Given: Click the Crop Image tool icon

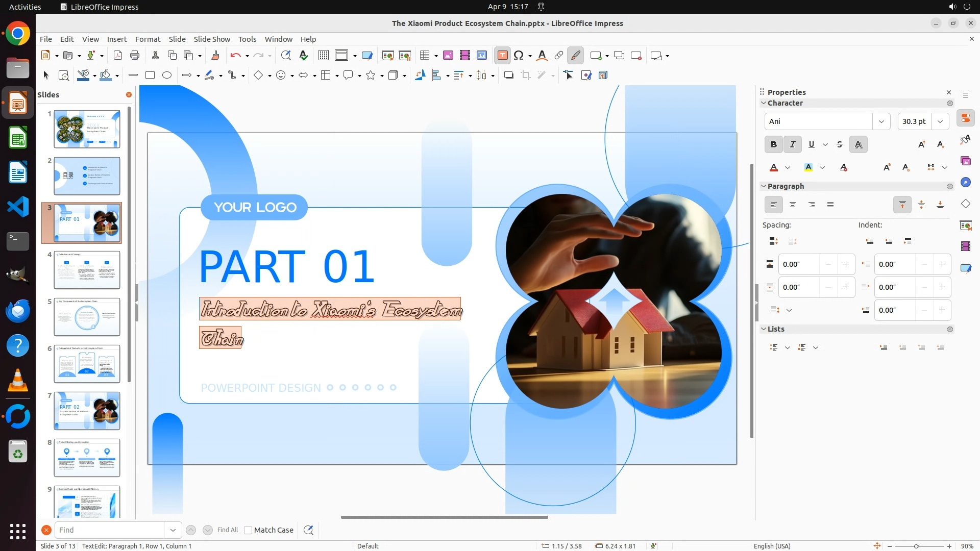Looking at the screenshot, I should coord(525,76).
